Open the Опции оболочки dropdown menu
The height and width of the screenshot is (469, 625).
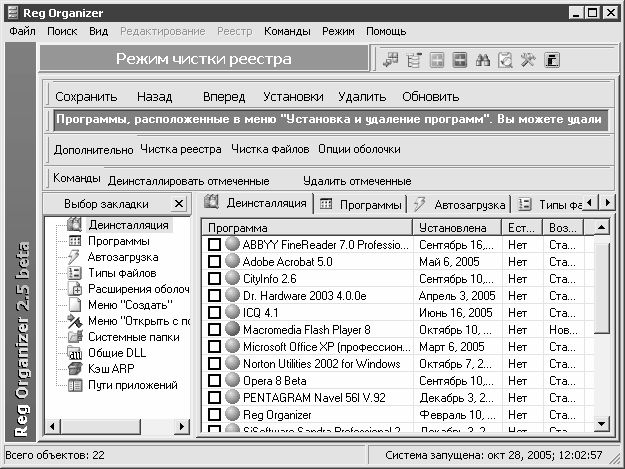pos(359,149)
